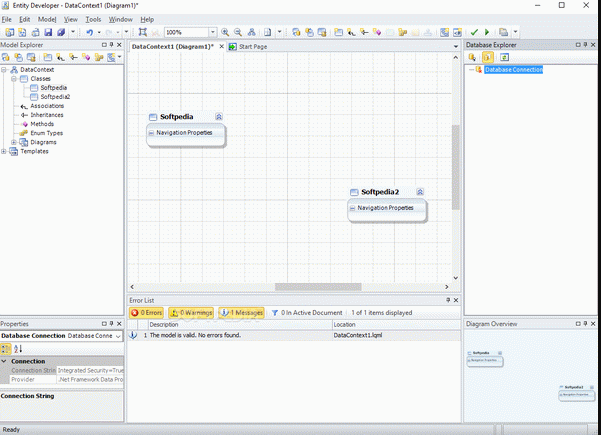Click the New Class icon in Model Explorer toolbar
601x435 pixels.
point(48,57)
